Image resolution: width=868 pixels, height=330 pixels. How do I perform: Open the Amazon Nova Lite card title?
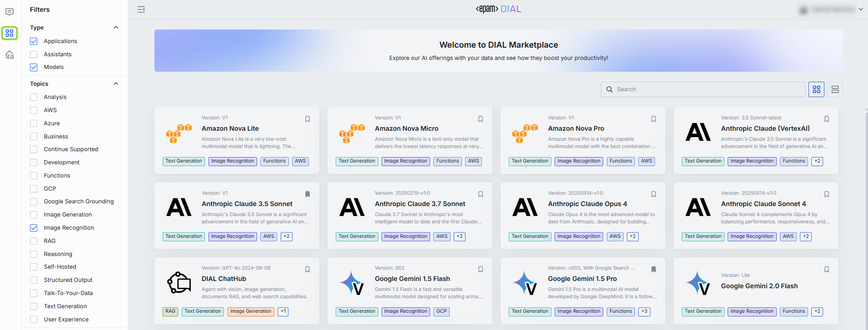230,128
